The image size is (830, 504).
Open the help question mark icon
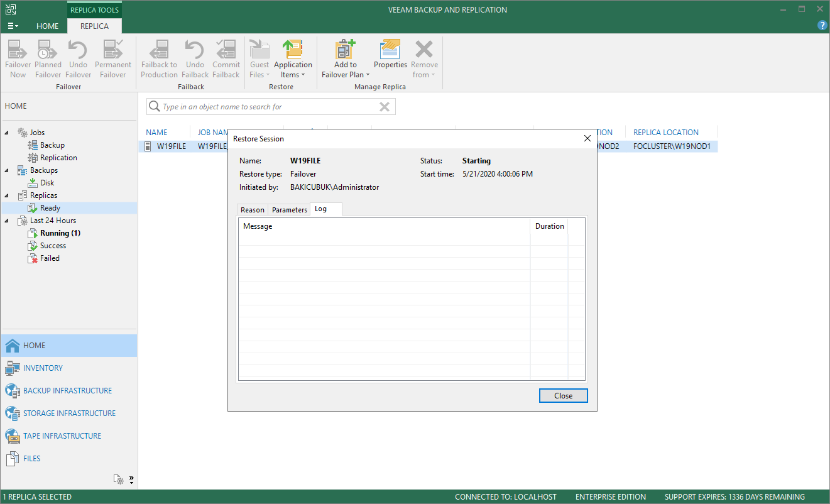pos(822,26)
